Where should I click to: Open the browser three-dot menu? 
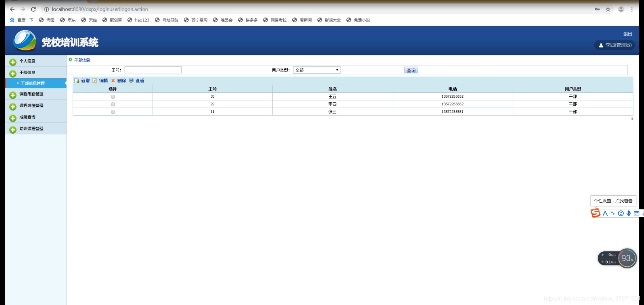(632, 9)
